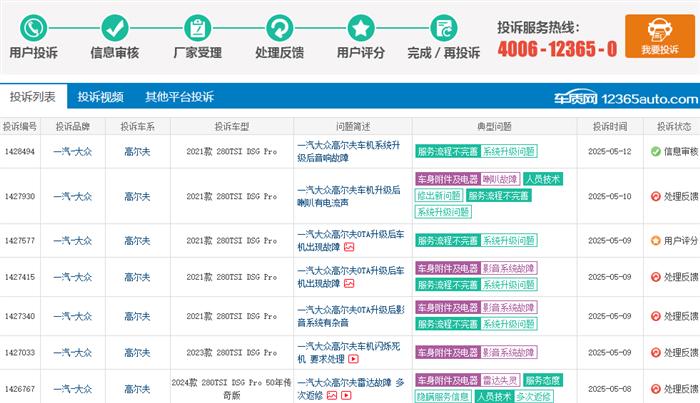Click complaint number 1427930
Screen dimensions: 700x403
(20, 196)
